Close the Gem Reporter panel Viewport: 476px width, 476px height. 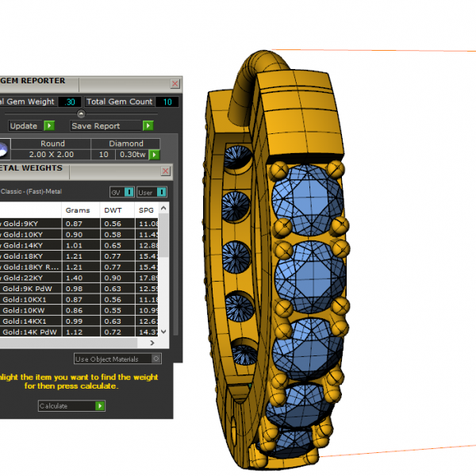pos(175,83)
